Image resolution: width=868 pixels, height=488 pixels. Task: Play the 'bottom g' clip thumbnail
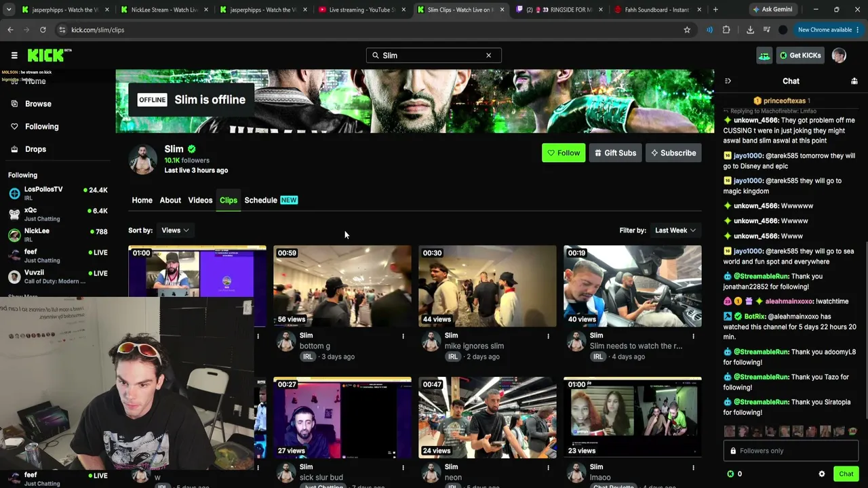[342, 286]
